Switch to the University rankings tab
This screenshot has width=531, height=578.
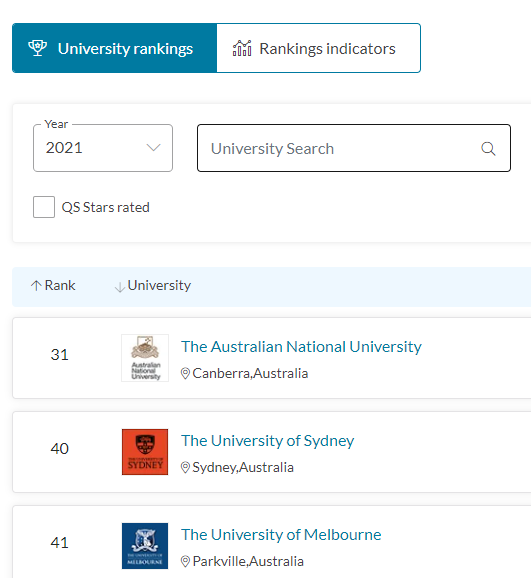click(115, 48)
